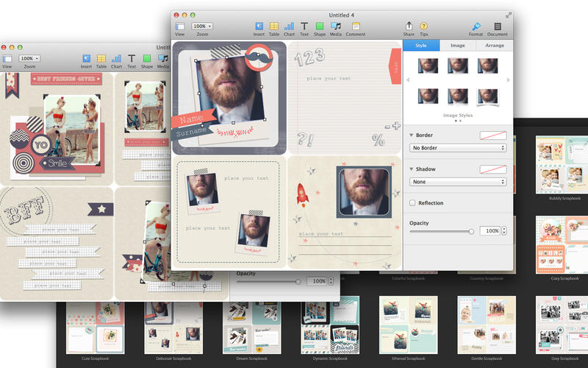Apply the top-left image style thumbnail

pyautogui.click(x=428, y=66)
